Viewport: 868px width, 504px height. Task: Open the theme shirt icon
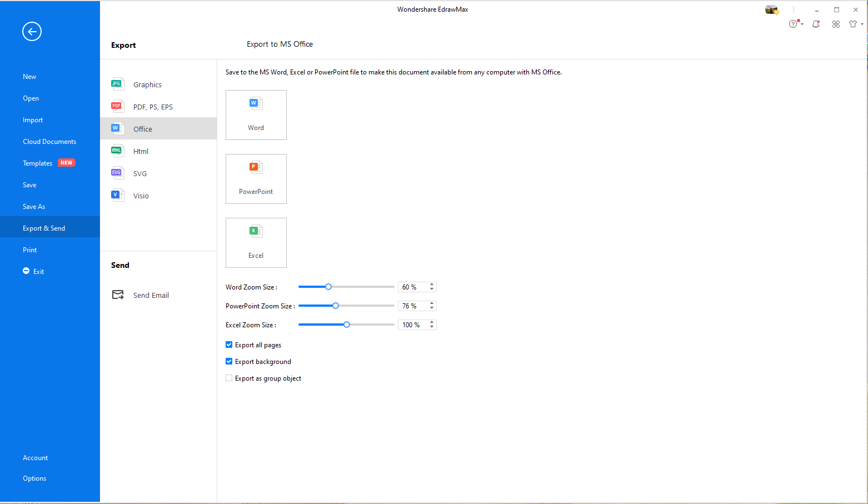853,24
